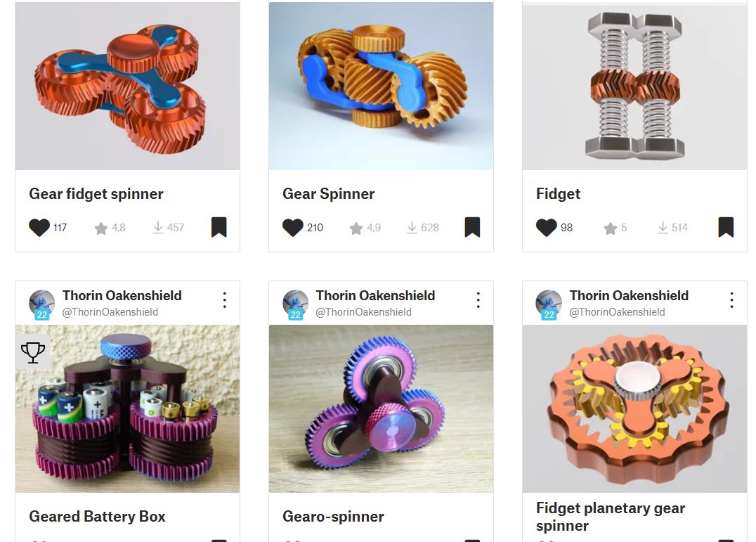Open the Gear fidget spinner title link
Viewport: 756px width, 542px height.
pyautogui.click(x=96, y=194)
